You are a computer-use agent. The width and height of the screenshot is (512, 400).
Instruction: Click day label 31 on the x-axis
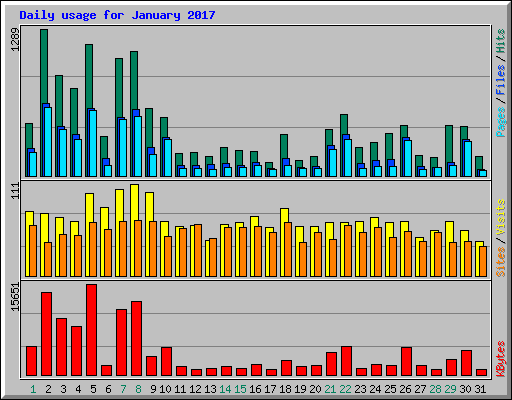coord(480,389)
